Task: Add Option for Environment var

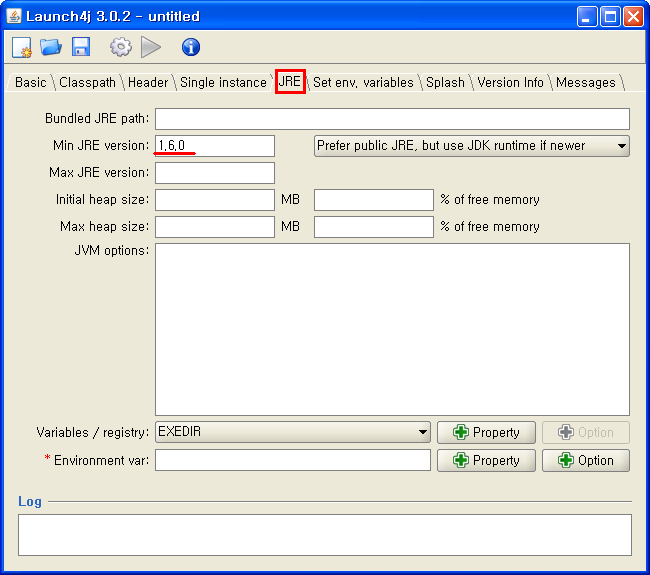Action: tap(586, 461)
